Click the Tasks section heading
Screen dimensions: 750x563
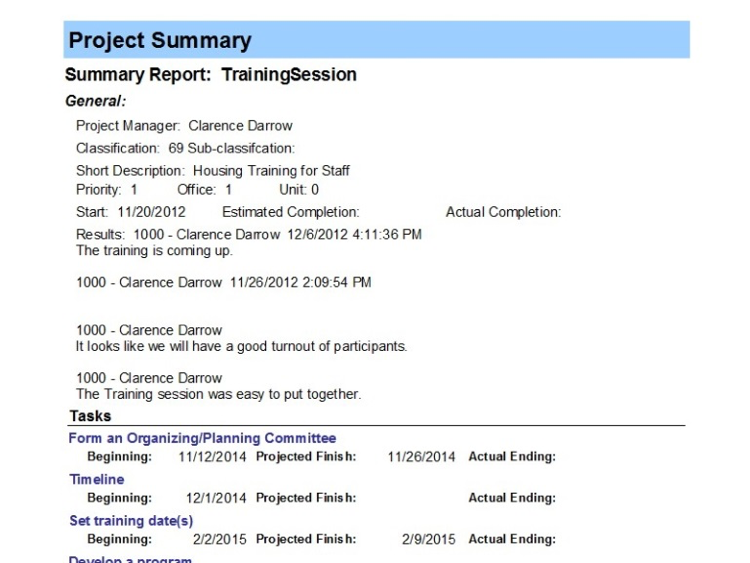90,416
